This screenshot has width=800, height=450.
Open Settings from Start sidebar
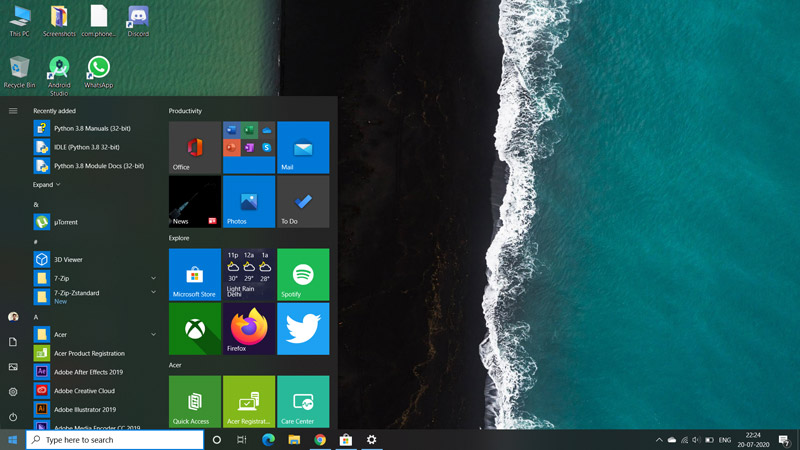pyautogui.click(x=13, y=392)
